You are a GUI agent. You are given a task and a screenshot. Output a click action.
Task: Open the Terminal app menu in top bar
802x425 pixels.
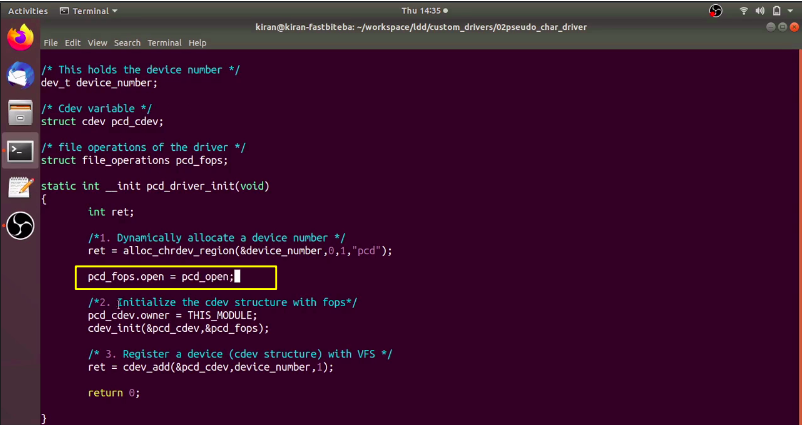tap(89, 11)
